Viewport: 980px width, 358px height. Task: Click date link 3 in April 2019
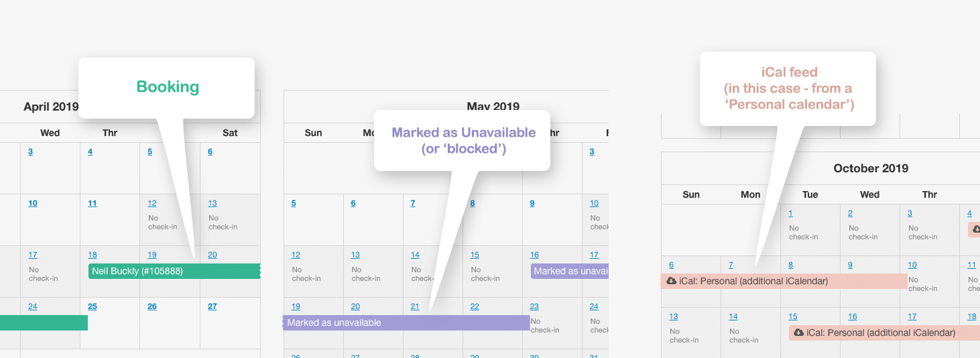tap(30, 152)
